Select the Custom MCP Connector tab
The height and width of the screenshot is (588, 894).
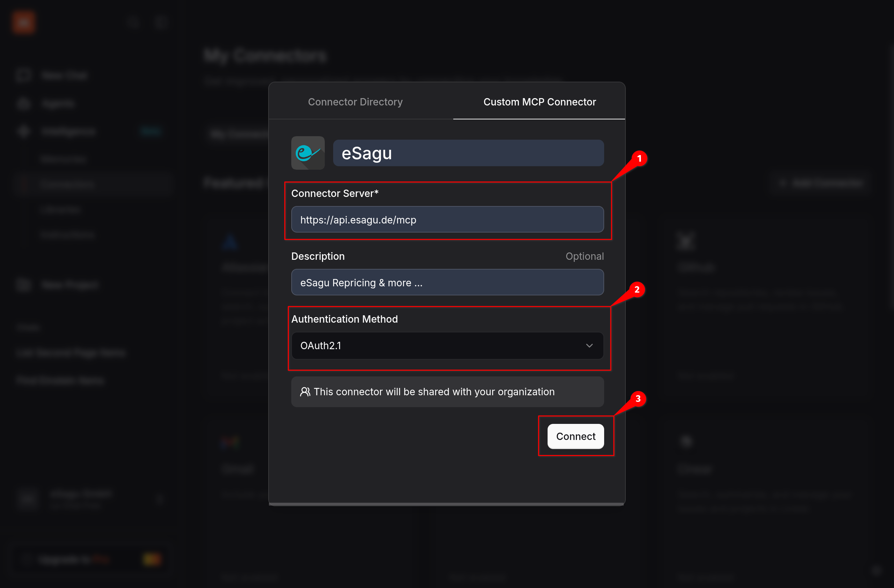point(539,102)
